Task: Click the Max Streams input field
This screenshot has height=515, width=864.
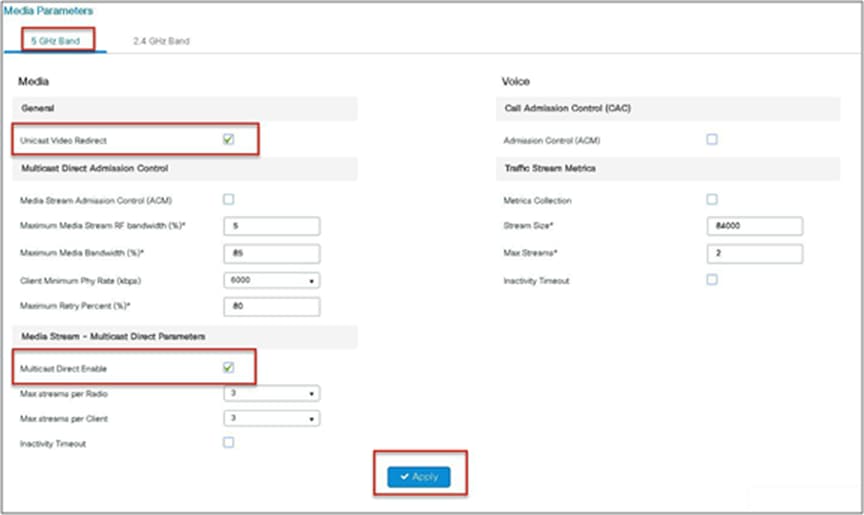Action: click(x=755, y=253)
